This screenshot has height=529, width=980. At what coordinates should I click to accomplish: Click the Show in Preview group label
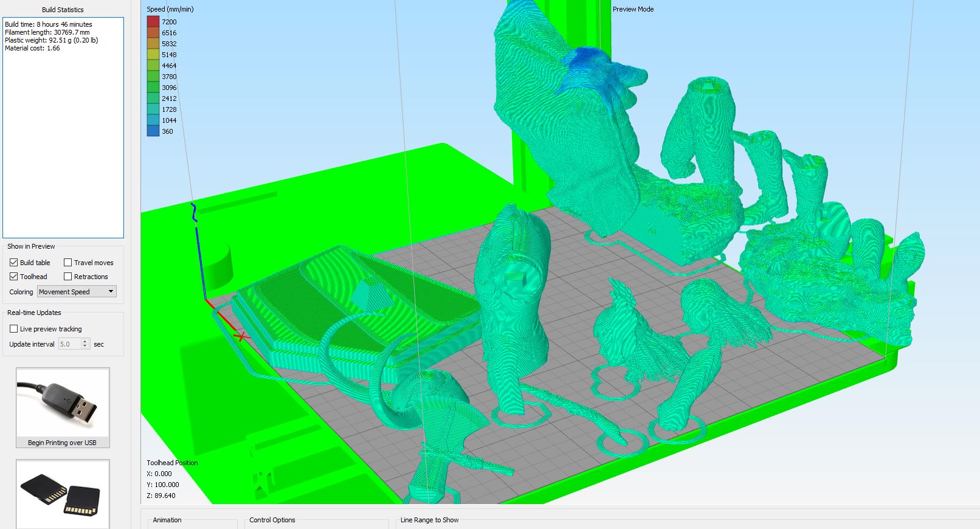(x=31, y=246)
